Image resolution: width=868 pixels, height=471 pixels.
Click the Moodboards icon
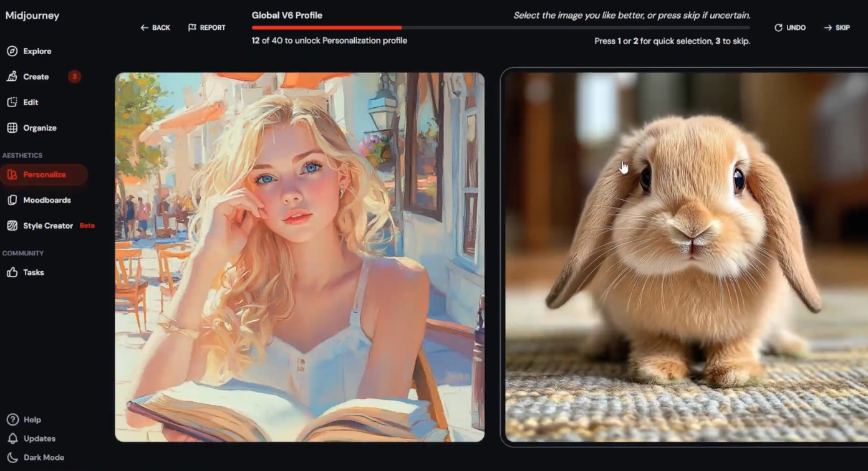pyautogui.click(x=12, y=200)
